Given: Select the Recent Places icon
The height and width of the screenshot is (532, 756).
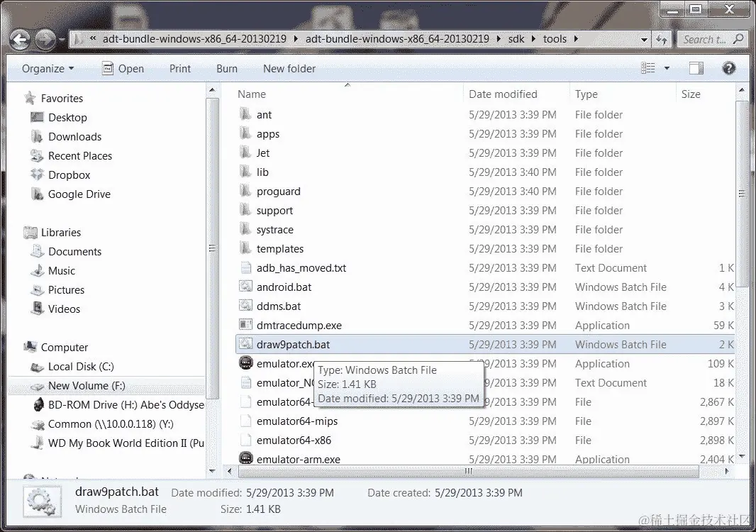Looking at the screenshot, I should (x=37, y=155).
